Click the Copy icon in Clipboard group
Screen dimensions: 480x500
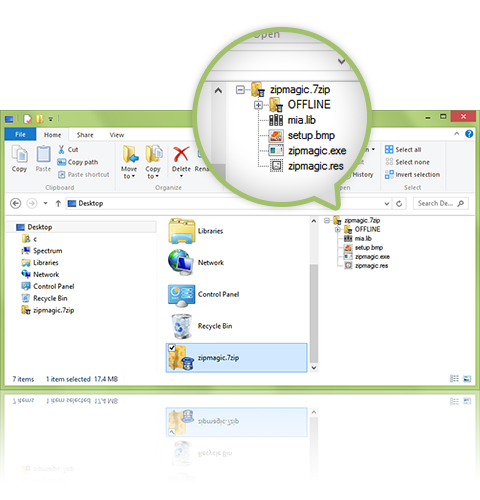coord(19,155)
